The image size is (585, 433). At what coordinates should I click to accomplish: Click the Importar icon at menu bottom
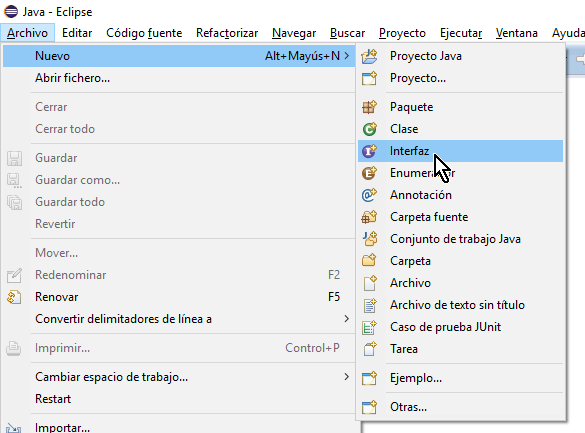[13, 428]
